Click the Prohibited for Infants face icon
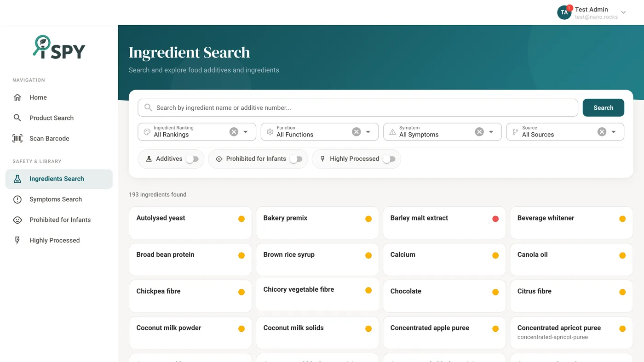 coord(17,220)
